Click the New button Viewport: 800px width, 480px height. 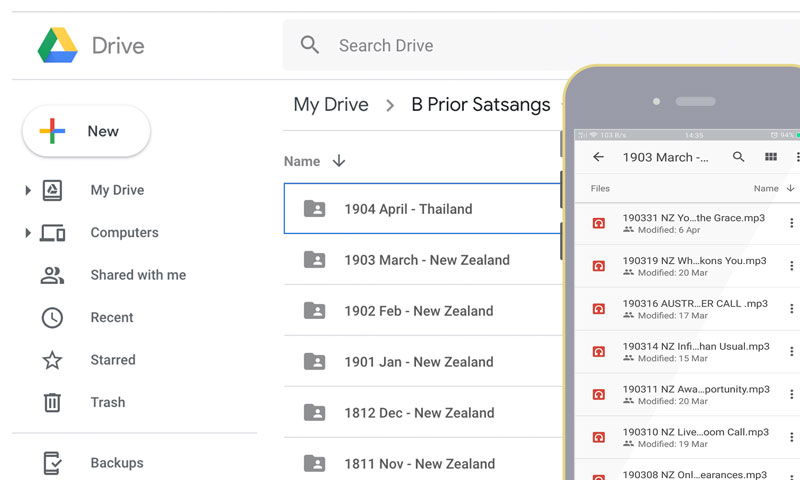86,131
